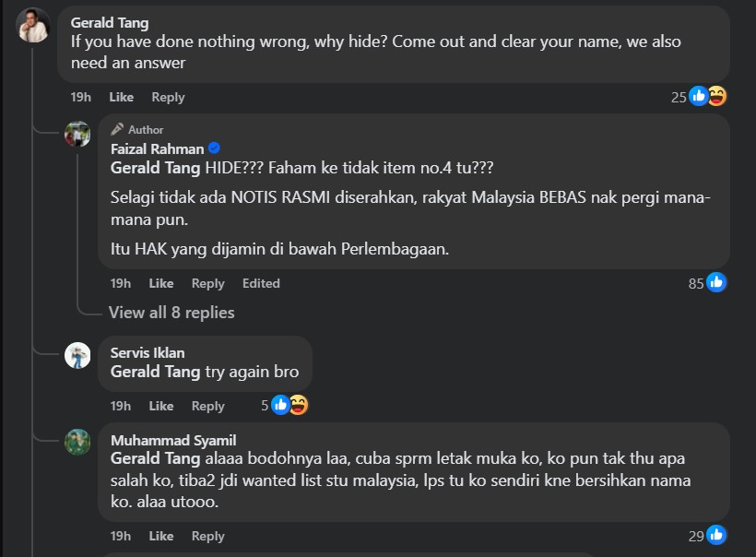Click the verified badge beside Faizal Rahman
This screenshot has width=756, height=557.
point(214,148)
